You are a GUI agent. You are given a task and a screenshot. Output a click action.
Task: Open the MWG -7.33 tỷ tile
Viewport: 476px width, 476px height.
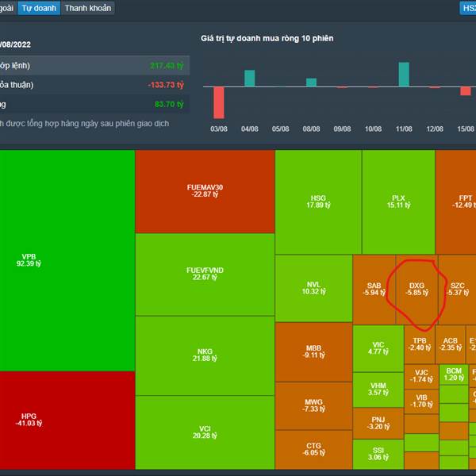coord(314,406)
